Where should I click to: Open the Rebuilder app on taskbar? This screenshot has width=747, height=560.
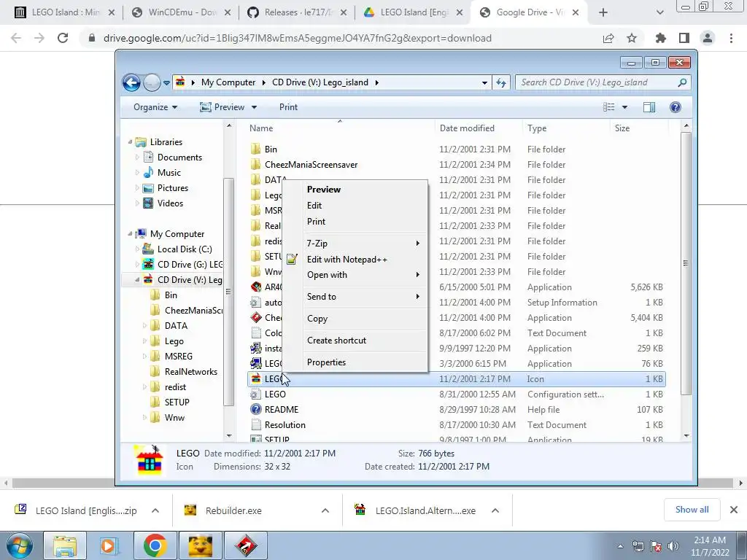tap(200, 545)
